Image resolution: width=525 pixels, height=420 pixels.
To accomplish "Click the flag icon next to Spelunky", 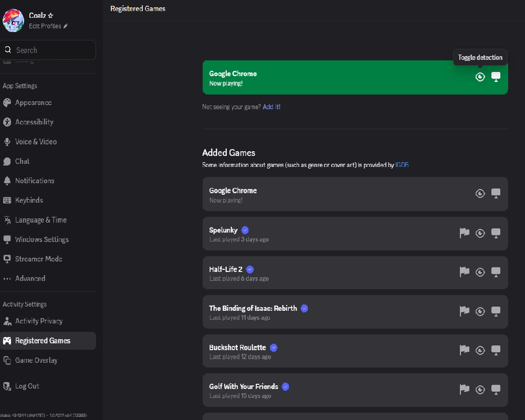I will [x=464, y=233].
